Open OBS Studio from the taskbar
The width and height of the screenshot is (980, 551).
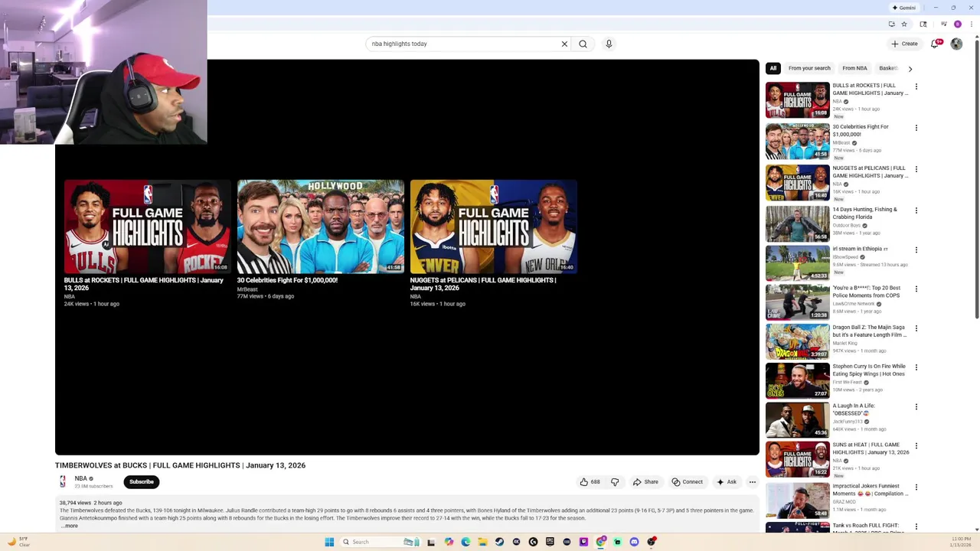click(x=652, y=542)
